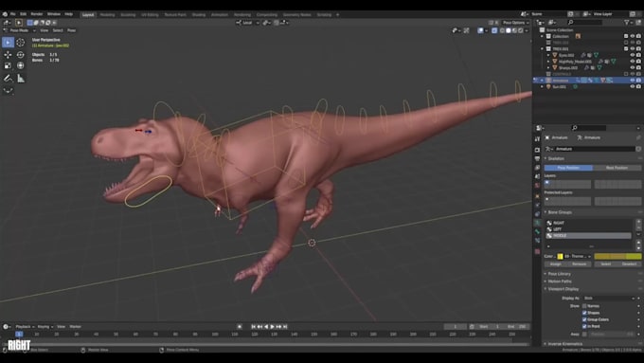Click the Select bone group button
Screen dimensions: 644x363
point(606,263)
